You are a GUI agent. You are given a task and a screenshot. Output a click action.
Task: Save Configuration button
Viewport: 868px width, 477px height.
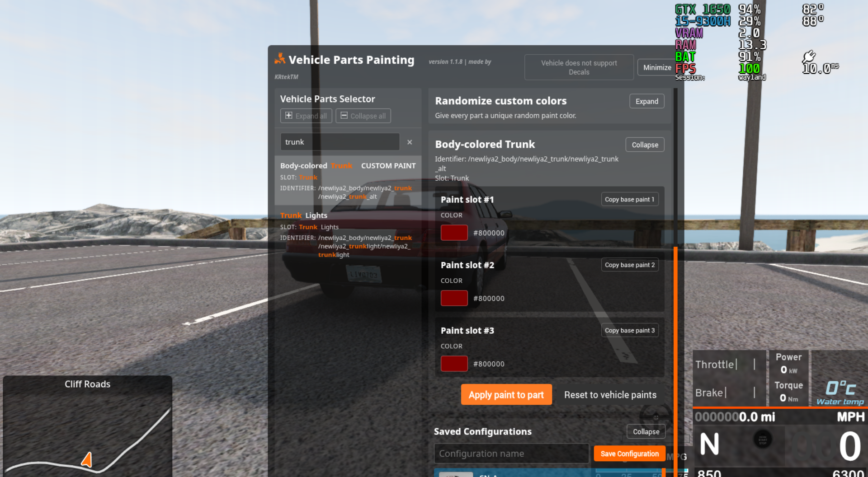pos(629,454)
